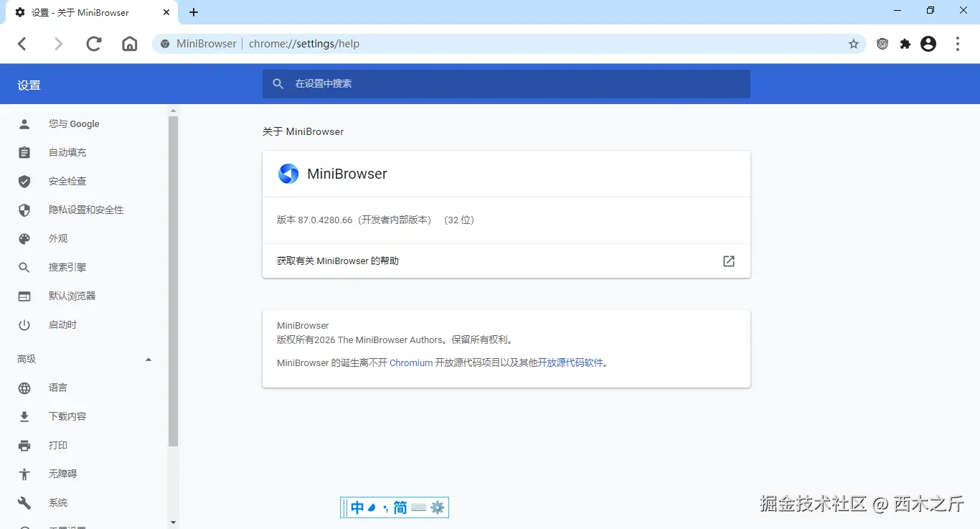Click the sidebar scrollbar thumb
980x529 pixels.
tap(173, 281)
